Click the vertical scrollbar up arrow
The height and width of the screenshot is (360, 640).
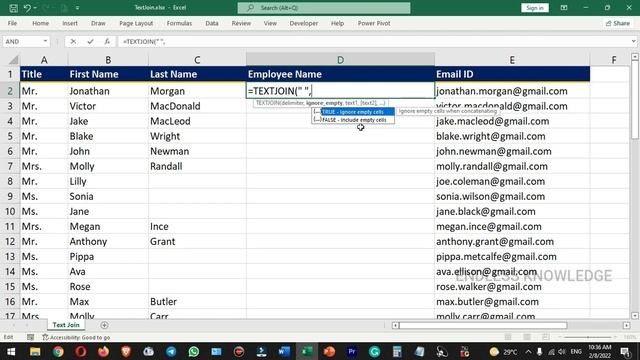click(x=635, y=57)
